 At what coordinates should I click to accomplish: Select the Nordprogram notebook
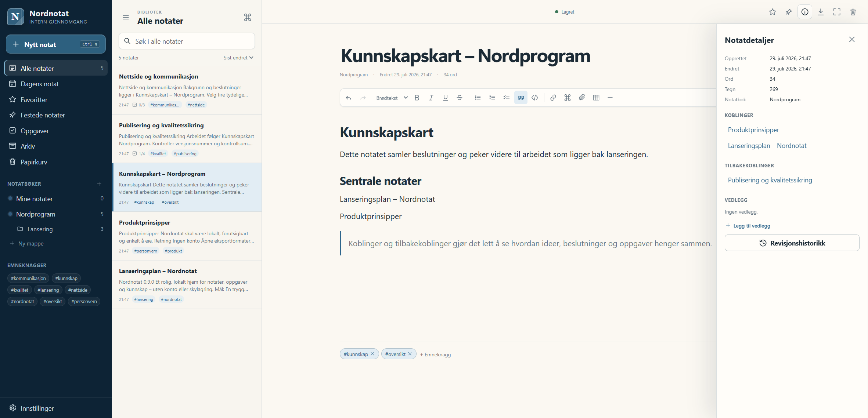pyautogui.click(x=56, y=214)
